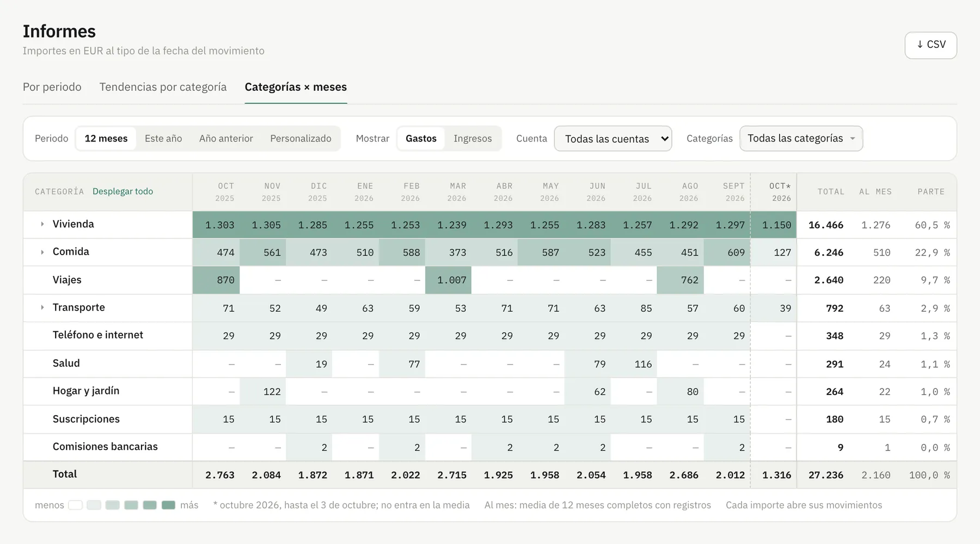The image size is (980, 544).
Task: Click the PARTE column header
Action: coord(930,191)
